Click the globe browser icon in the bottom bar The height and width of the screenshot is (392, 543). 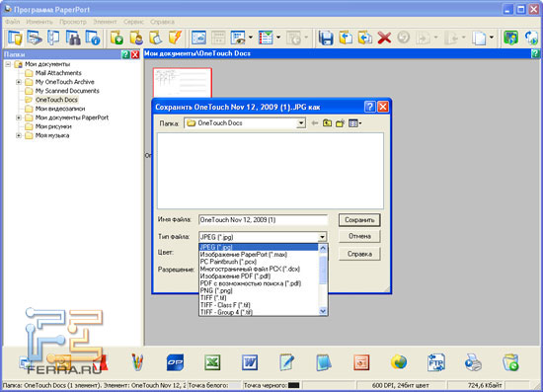tap(399, 362)
